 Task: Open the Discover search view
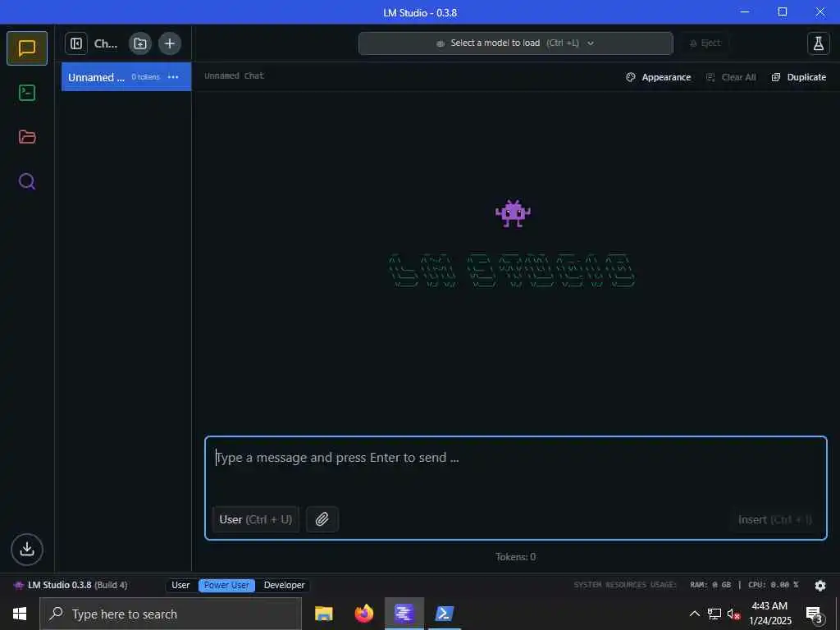pos(27,181)
